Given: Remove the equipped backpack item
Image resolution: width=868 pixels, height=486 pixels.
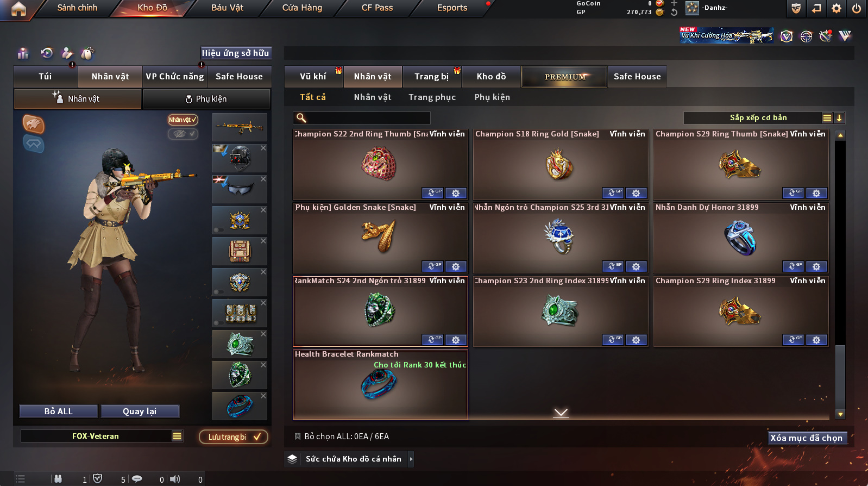Looking at the screenshot, I should [263, 241].
